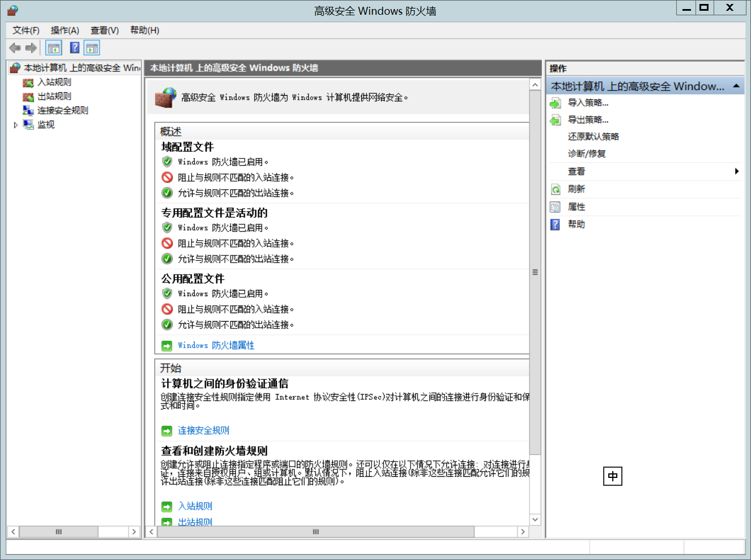Click the 帮助 help icon in actions pane
Image resolution: width=751 pixels, height=560 pixels.
[556, 225]
